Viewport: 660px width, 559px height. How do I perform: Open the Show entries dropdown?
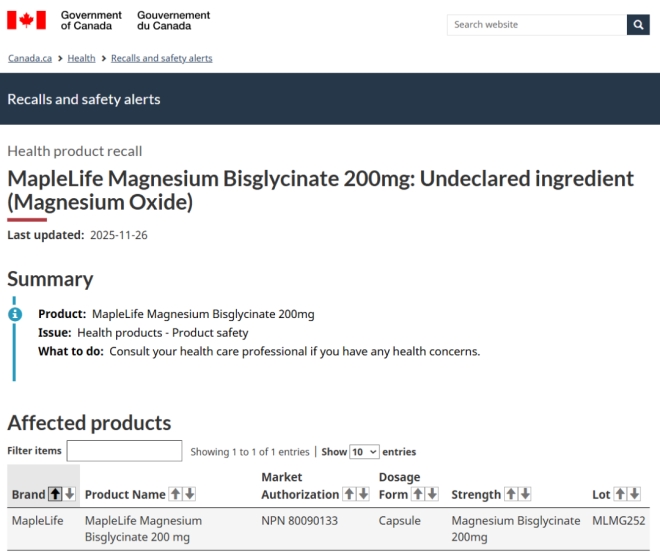[x=364, y=452]
